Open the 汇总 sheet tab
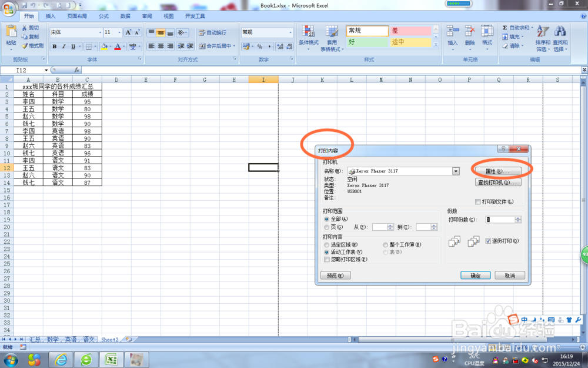 tap(35, 340)
